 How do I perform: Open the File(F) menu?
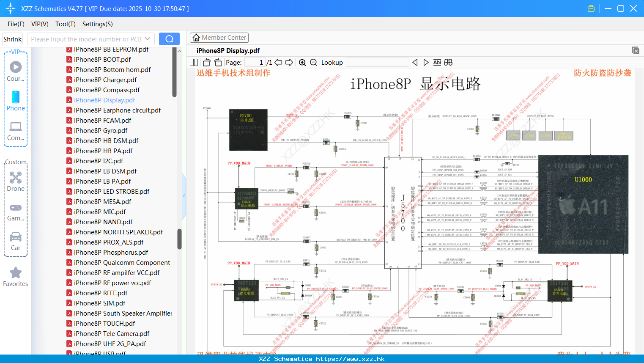16,24
